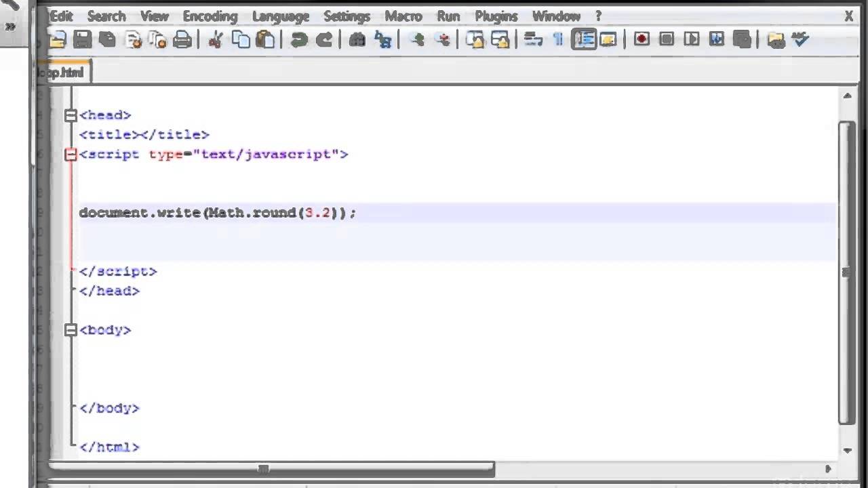Screen dimensions: 868x488
Task: Open the Settings menu
Action: [347, 16]
